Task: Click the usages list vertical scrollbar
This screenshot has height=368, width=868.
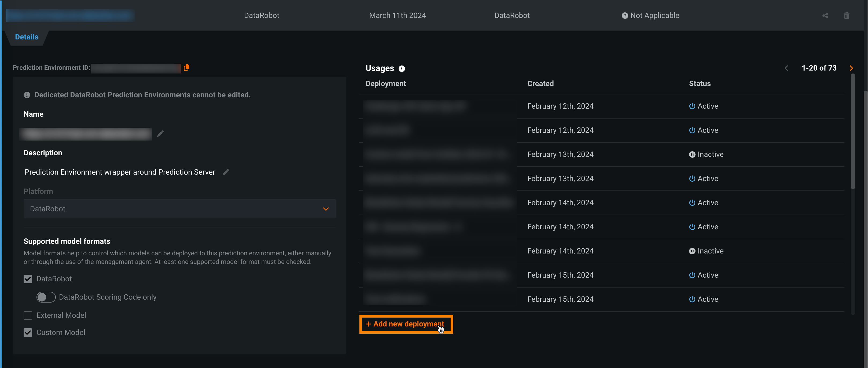Action: click(852, 131)
